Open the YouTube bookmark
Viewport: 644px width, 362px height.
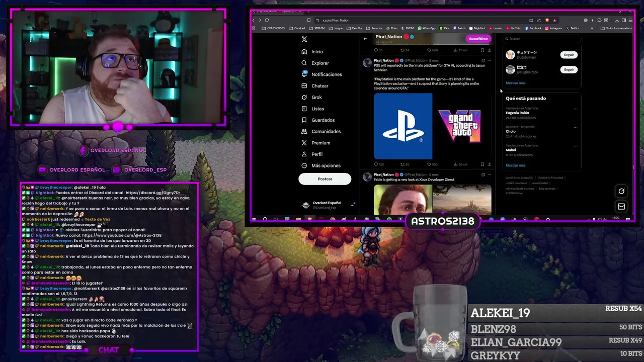tap(513, 28)
